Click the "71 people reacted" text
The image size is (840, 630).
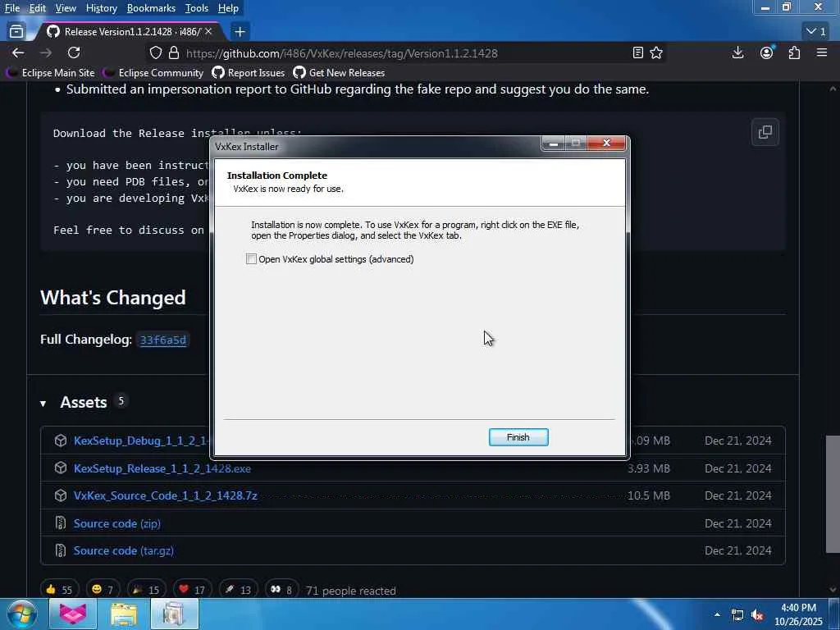click(x=351, y=591)
